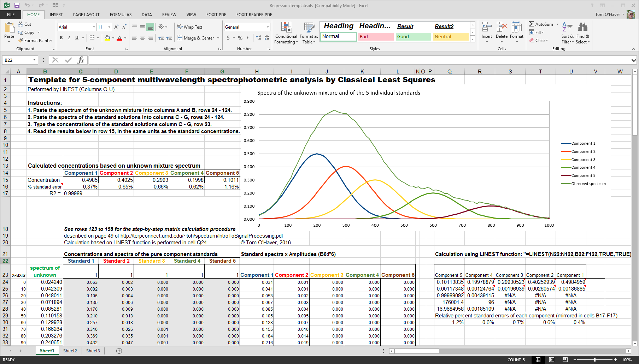Click the AutoSum sigma icon

tap(532, 24)
